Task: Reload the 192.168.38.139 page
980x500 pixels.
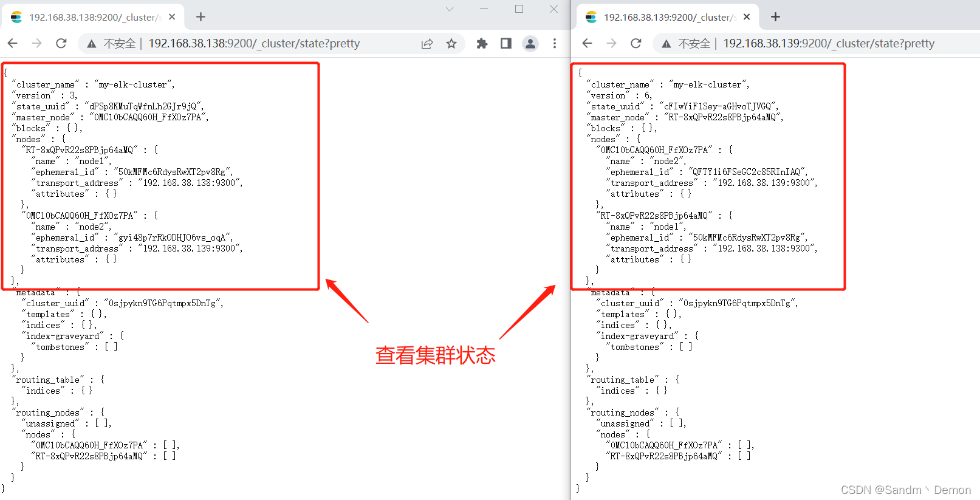Action: pyautogui.click(x=636, y=43)
